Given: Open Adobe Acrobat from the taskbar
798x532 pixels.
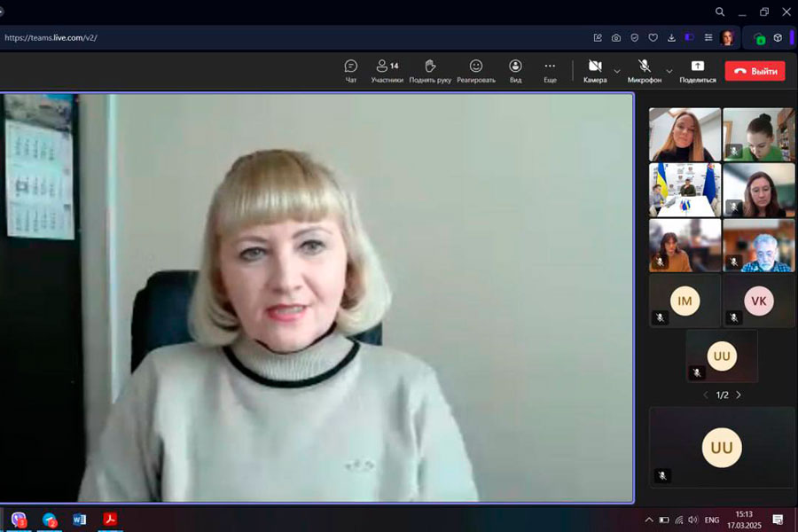Looking at the screenshot, I should pos(110,520).
